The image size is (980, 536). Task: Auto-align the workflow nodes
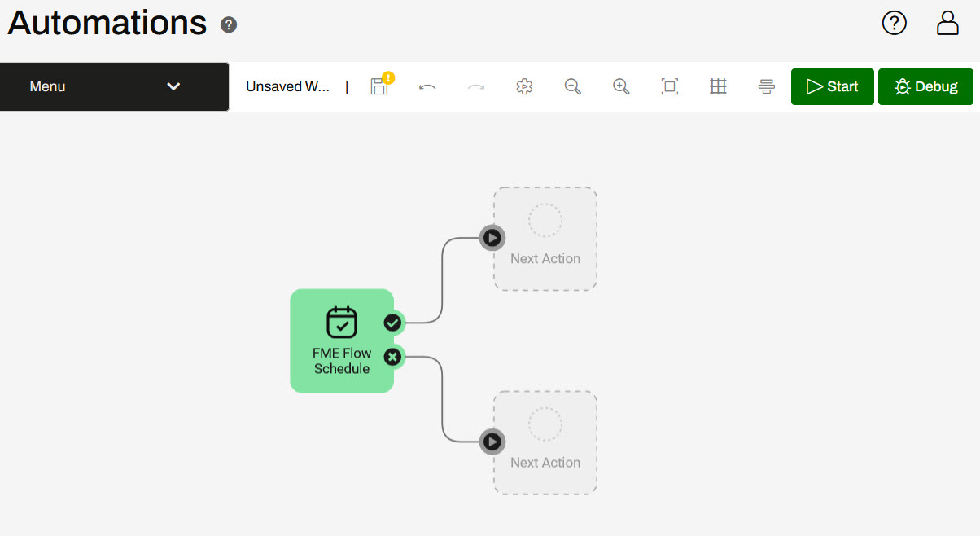coord(766,86)
